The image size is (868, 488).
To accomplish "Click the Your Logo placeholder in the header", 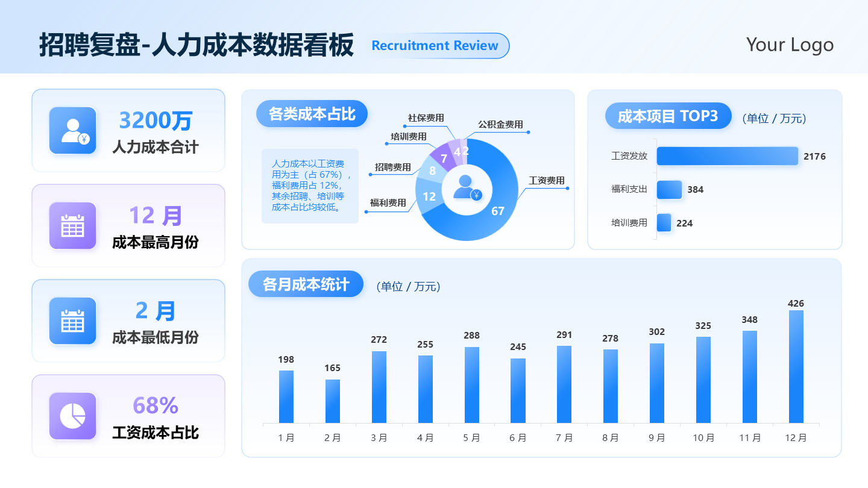I will click(x=790, y=45).
